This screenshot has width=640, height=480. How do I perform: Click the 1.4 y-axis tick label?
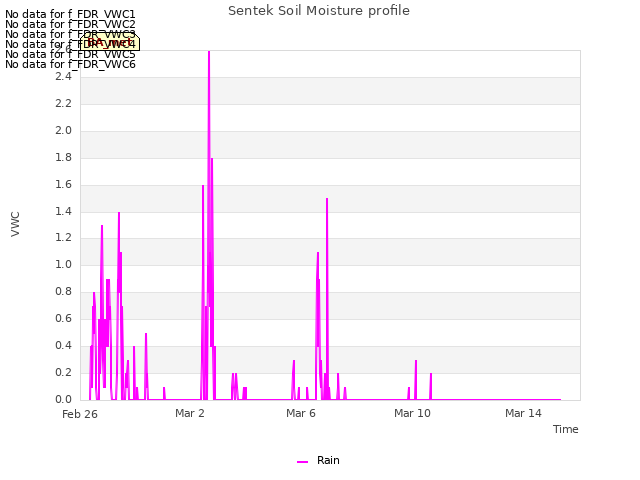click(x=63, y=211)
